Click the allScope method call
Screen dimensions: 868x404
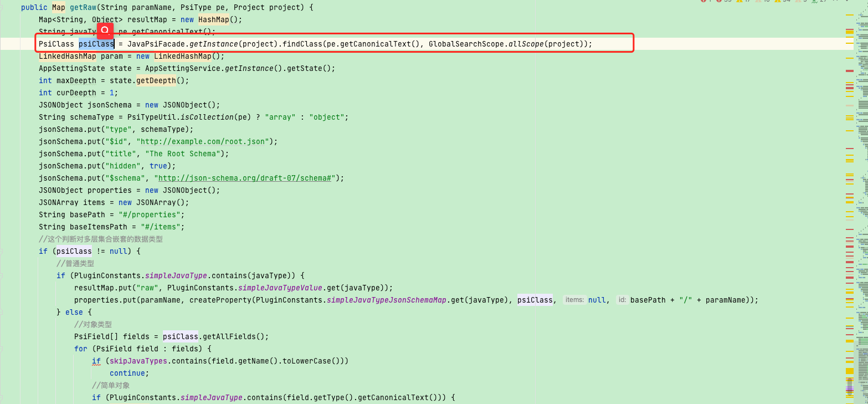526,44
